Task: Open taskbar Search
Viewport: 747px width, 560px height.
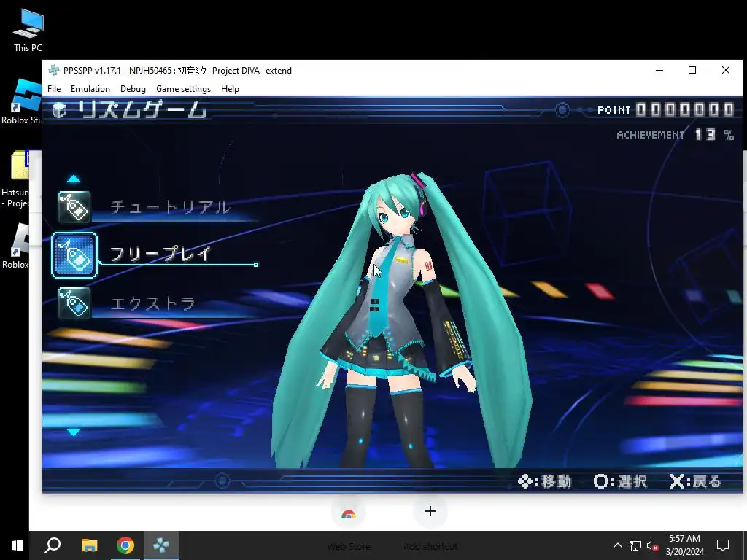Action: click(x=53, y=545)
